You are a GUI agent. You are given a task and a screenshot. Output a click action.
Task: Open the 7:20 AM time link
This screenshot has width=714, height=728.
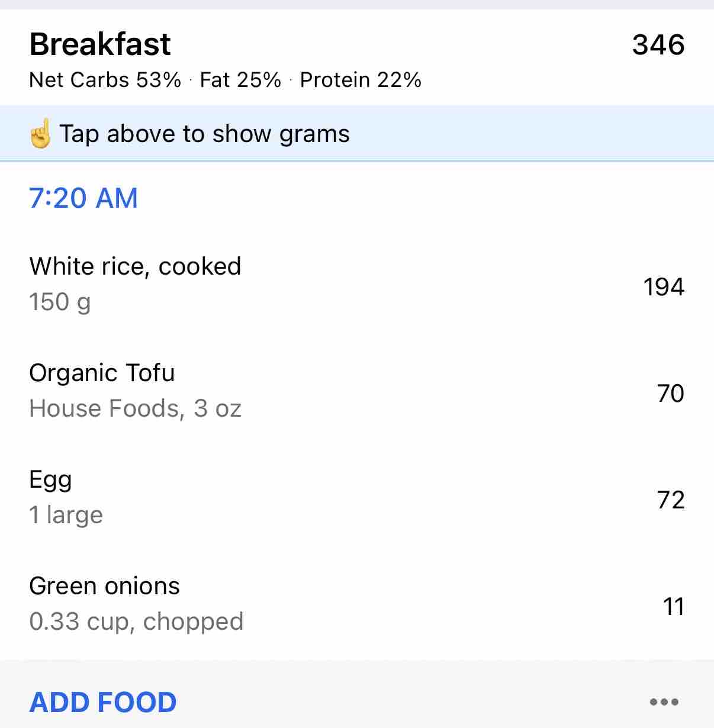[x=83, y=198]
